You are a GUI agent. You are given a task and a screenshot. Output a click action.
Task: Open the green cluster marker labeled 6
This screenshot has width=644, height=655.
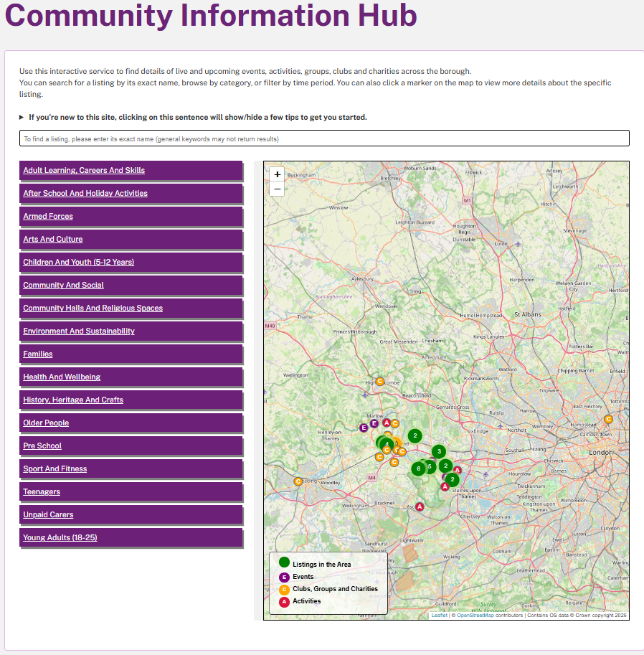[419, 468]
